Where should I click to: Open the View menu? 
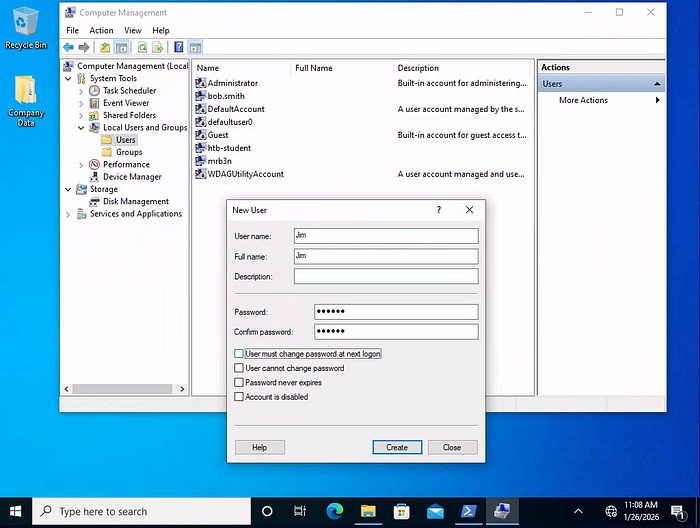133,30
